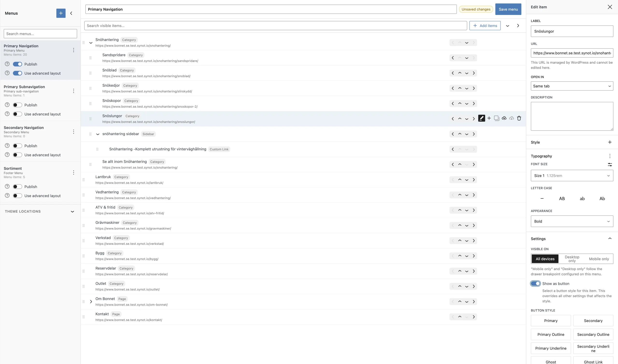Choose Primary Underline button style
Image resolution: width=618 pixels, height=364 pixels.
tap(551, 348)
